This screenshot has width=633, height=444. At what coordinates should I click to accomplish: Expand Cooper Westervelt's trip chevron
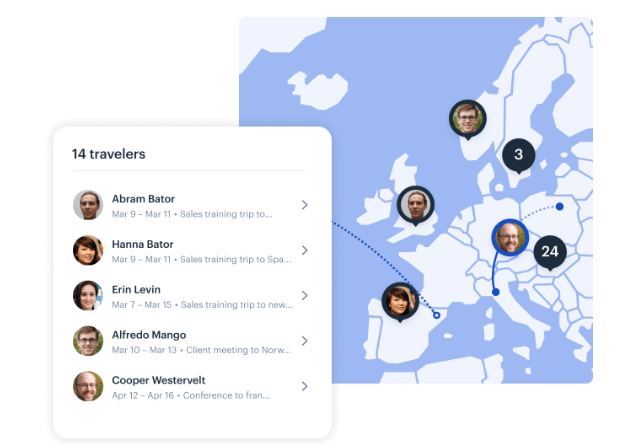coord(305,386)
